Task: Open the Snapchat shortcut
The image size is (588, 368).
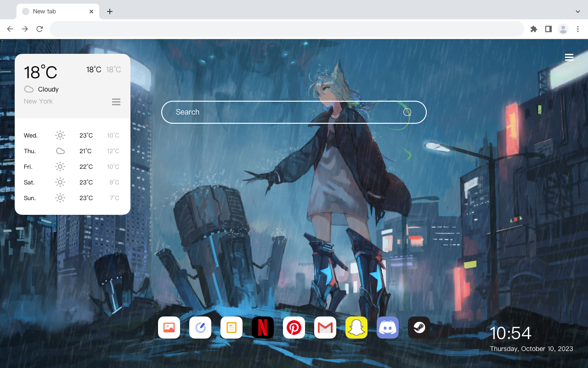Action: tap(356, 328)
